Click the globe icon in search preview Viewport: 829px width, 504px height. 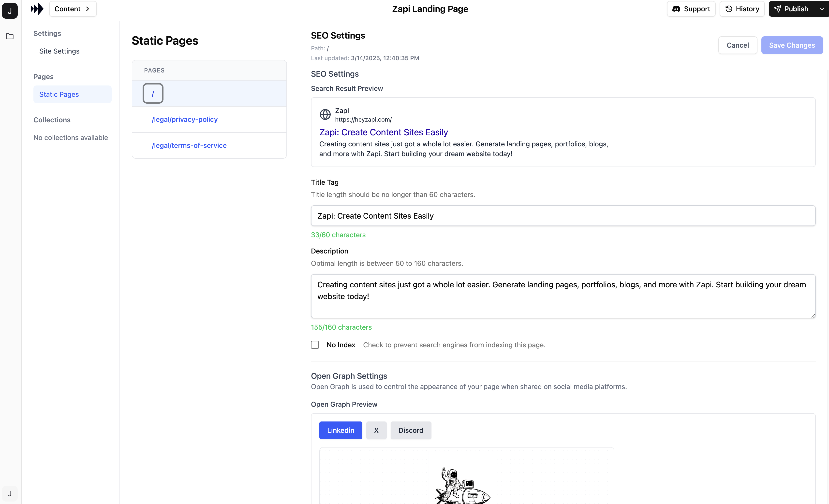(325, 115)
